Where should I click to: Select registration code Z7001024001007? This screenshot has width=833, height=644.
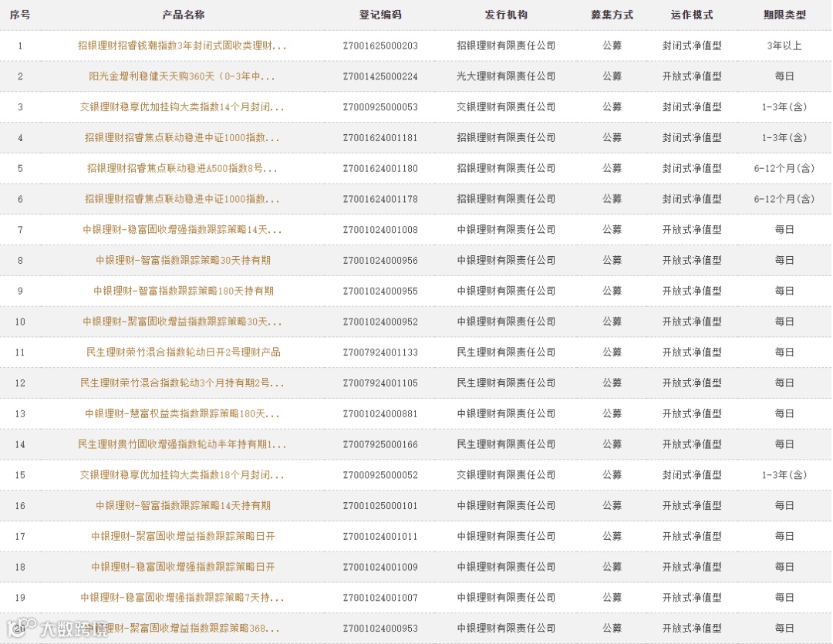(380, 598)
